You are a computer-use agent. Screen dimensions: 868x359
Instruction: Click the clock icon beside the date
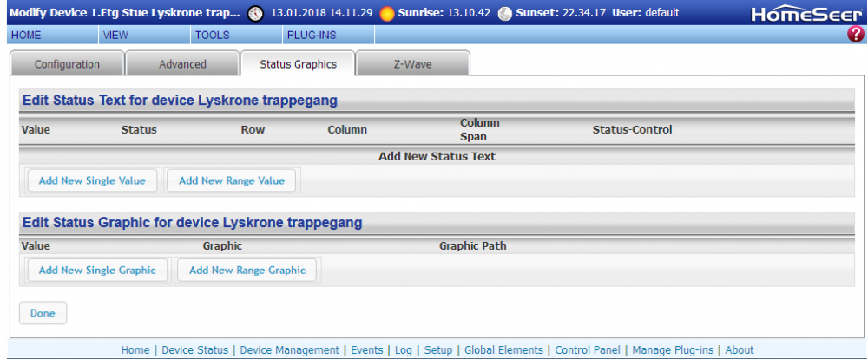pyautogui.click(x=255, y=14)
